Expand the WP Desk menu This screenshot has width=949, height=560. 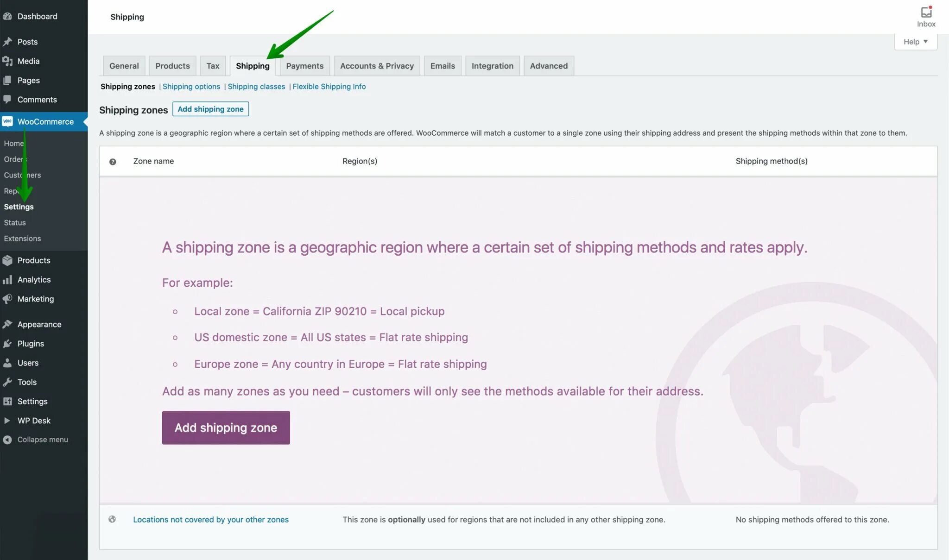pos(33,421)
